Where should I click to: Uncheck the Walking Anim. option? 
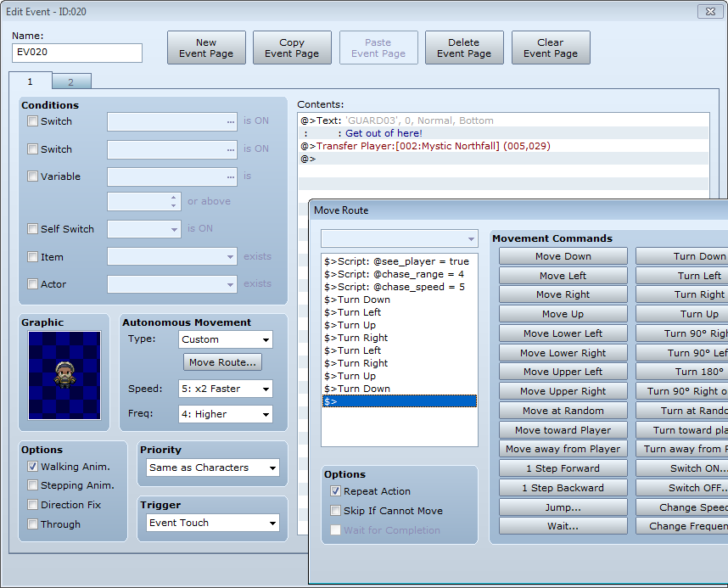tap(32, 467)
